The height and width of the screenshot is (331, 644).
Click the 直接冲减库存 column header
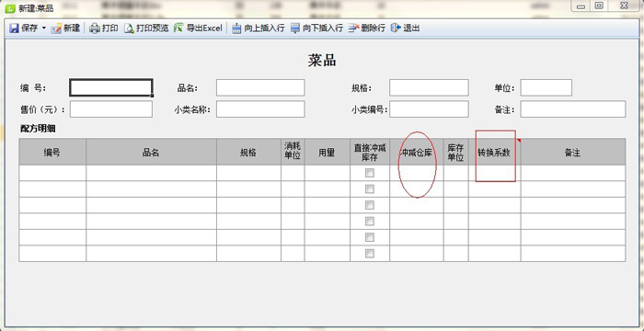370,152
